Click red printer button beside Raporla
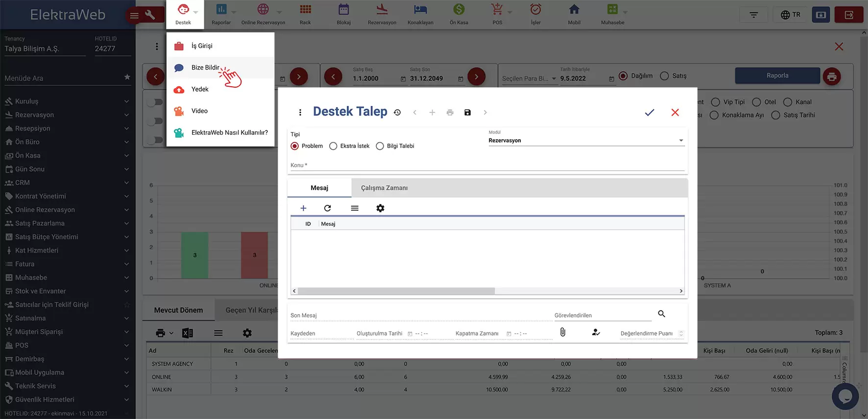 coord(832,76)
